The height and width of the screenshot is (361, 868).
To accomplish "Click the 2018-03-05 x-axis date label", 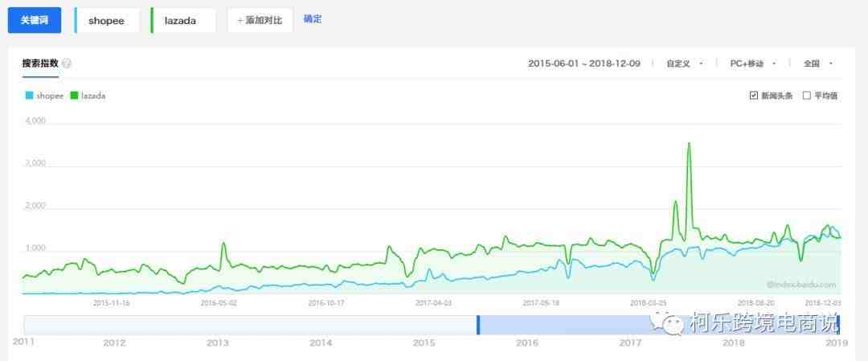I will coord(649,303).
